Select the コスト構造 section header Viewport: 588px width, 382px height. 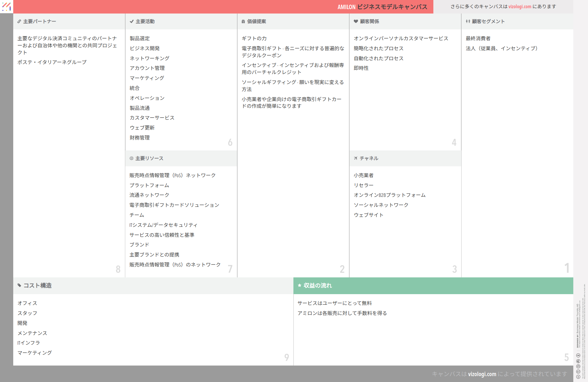tap(38, 286)
